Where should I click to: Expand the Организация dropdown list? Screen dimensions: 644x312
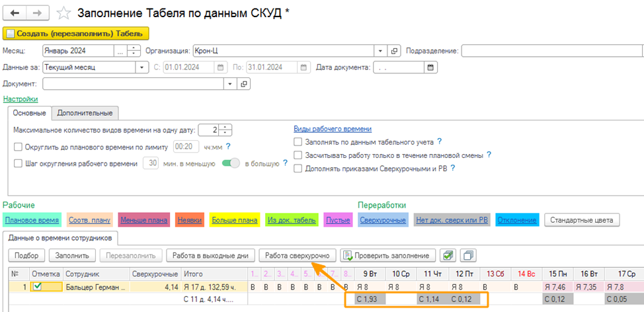380,51
